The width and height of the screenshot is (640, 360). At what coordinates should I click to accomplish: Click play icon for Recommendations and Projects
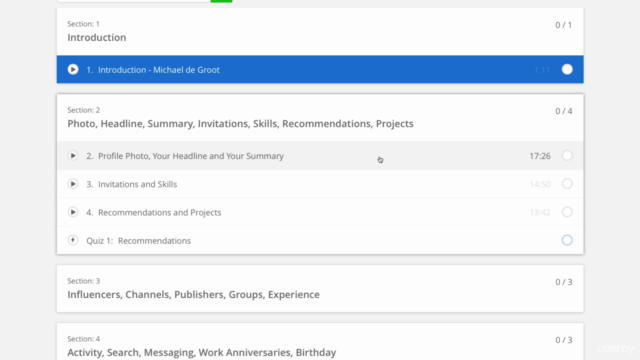point(73,212)
